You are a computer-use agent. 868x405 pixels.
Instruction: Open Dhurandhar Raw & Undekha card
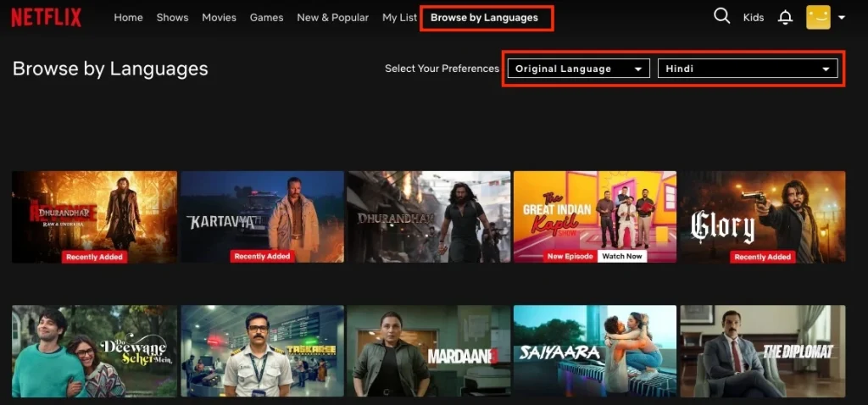(x=95, y=217)
